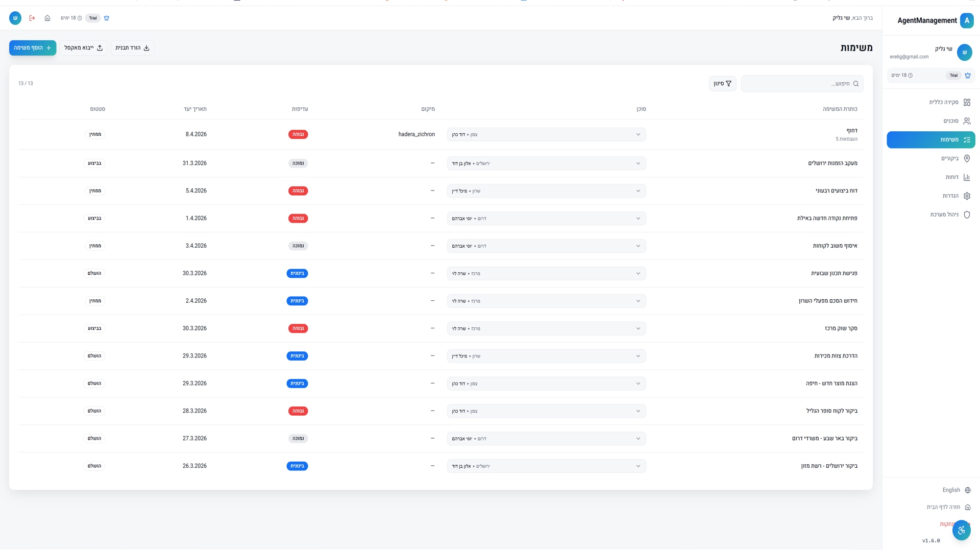This screenshot has height=550, width=980.
Task: Open the סינון filter button
Action: (722, 84)
